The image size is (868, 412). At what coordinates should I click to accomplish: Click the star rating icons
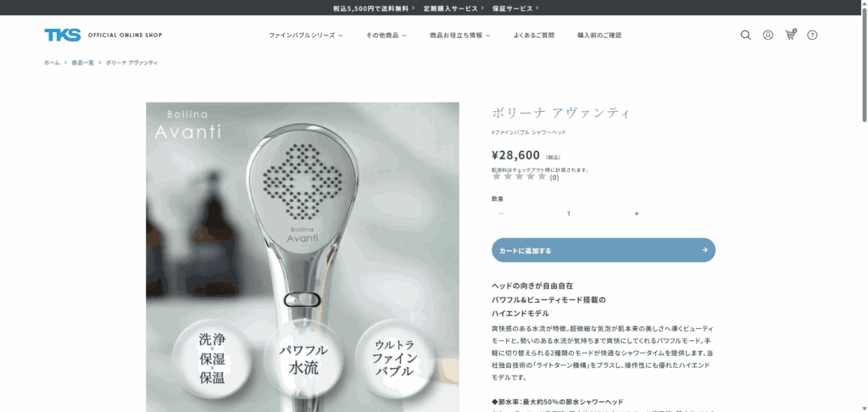click(520, 176)
